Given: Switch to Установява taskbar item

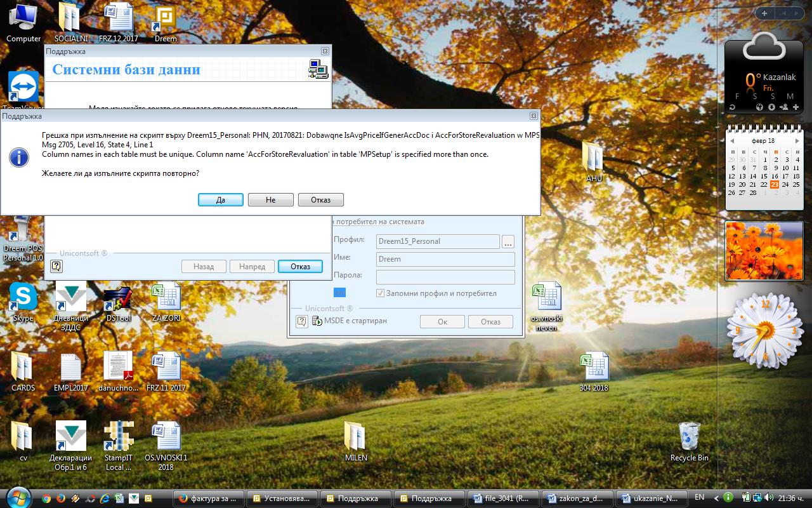Looking at the screenshot, I should point(281,498).
